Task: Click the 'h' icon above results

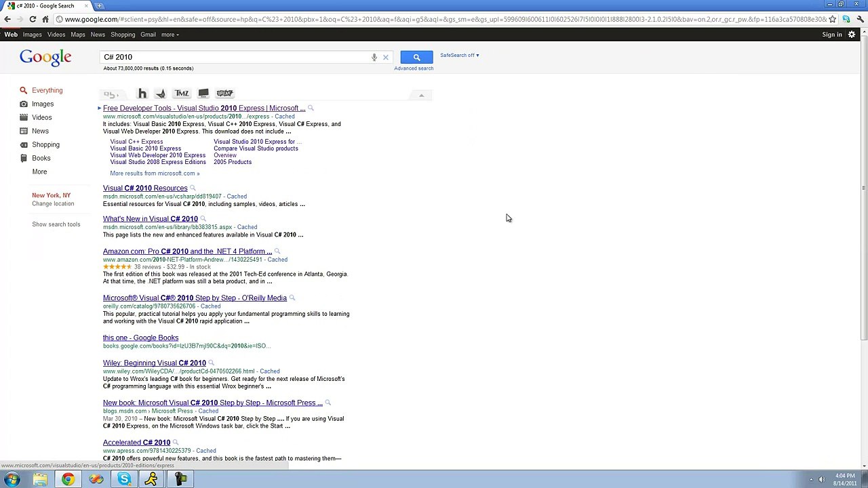Action: point(142,94)
